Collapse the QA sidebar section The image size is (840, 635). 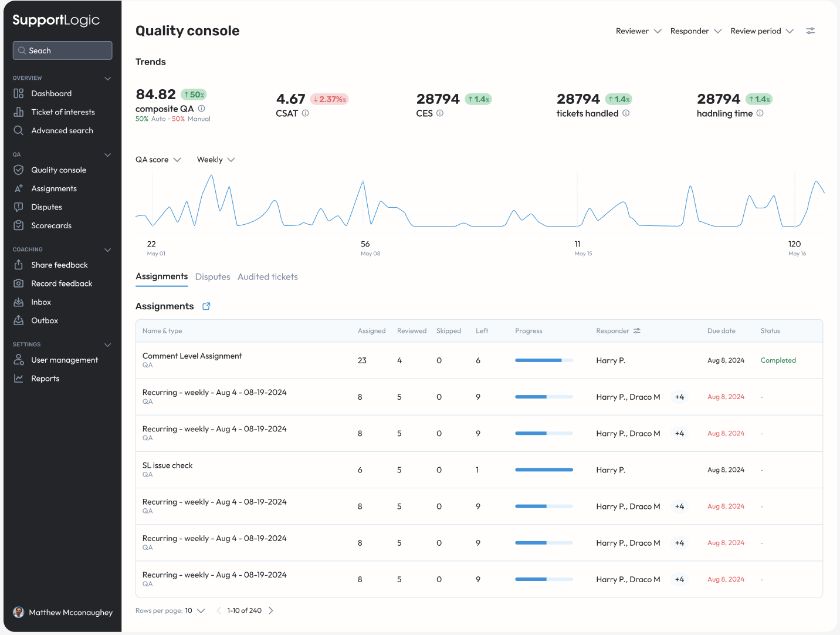click(x=108, y=155)
